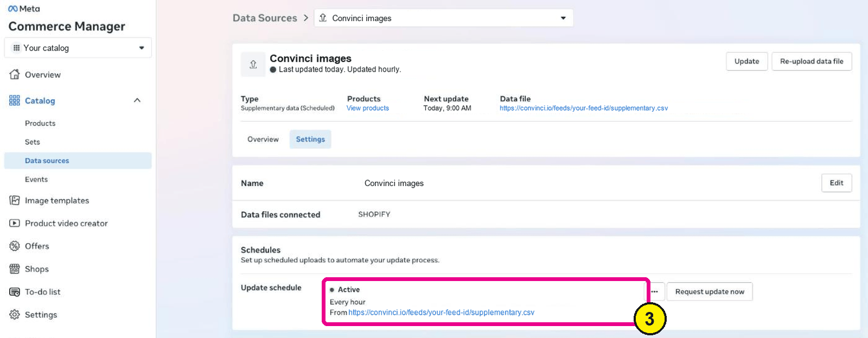Open To-do list in sidebar
The image size is (868, 338).
[x=43, y=292]
